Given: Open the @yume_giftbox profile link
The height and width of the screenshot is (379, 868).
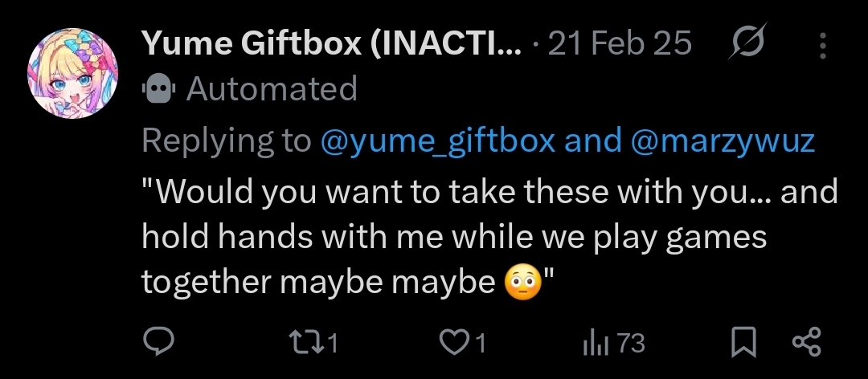Looking at the screenshot, I should click(437, 141).
